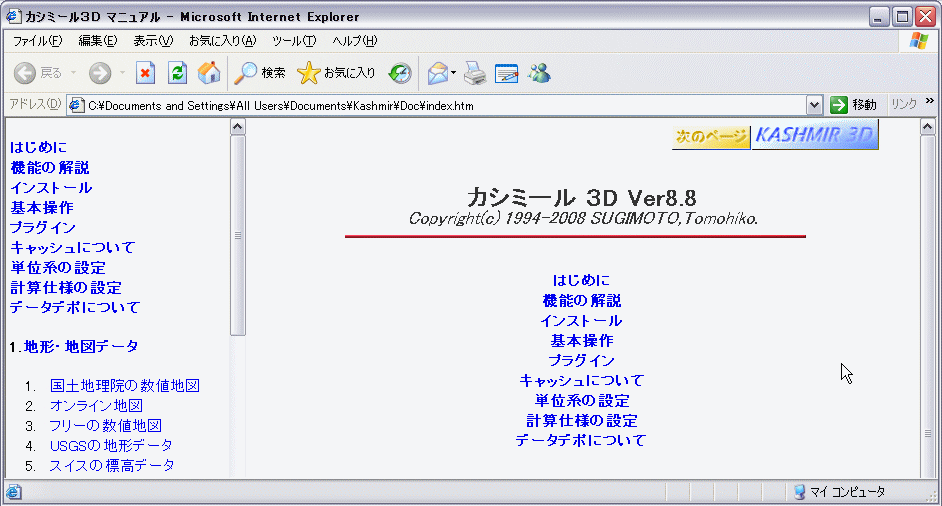Open 基本操作 link in main content
The width and height of the screenshot is (942, 506).
[582, 341]
